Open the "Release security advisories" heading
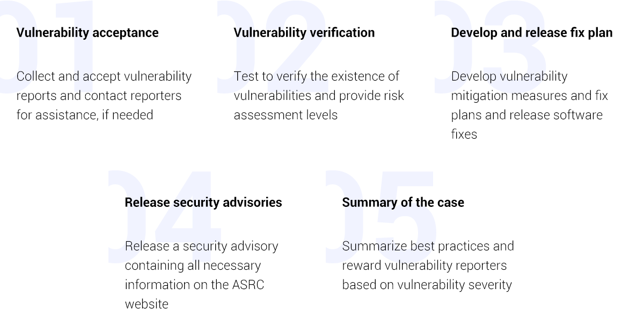Viewport: 644px width, 331px height. point(203,202)
